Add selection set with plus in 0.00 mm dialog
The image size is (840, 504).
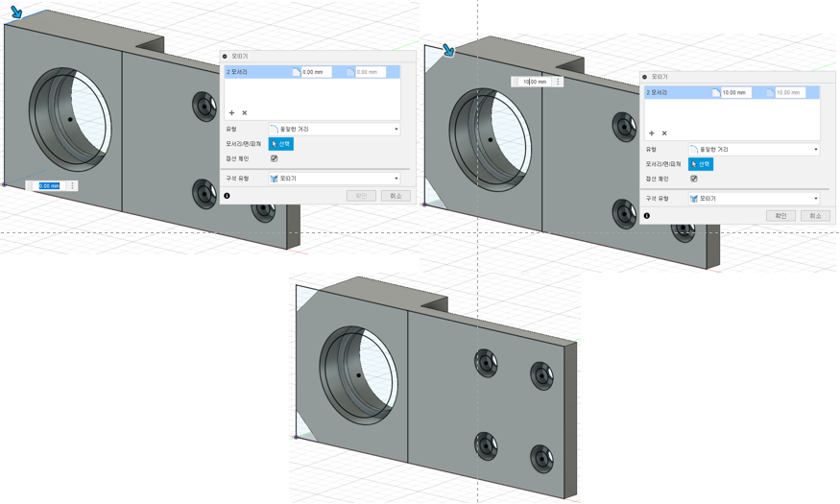click(231, 113)
